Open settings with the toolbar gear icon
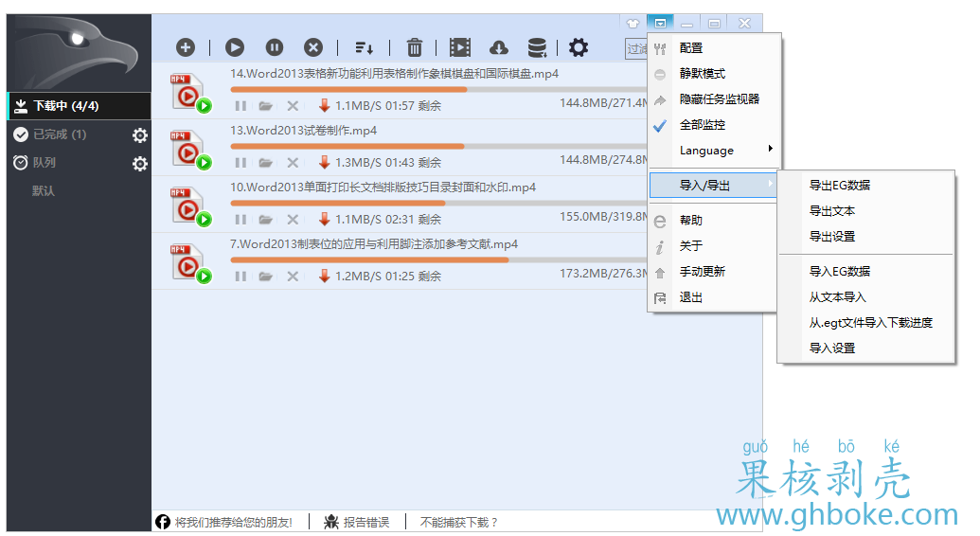This screenshot has height=536, width=980. [578, 47]
